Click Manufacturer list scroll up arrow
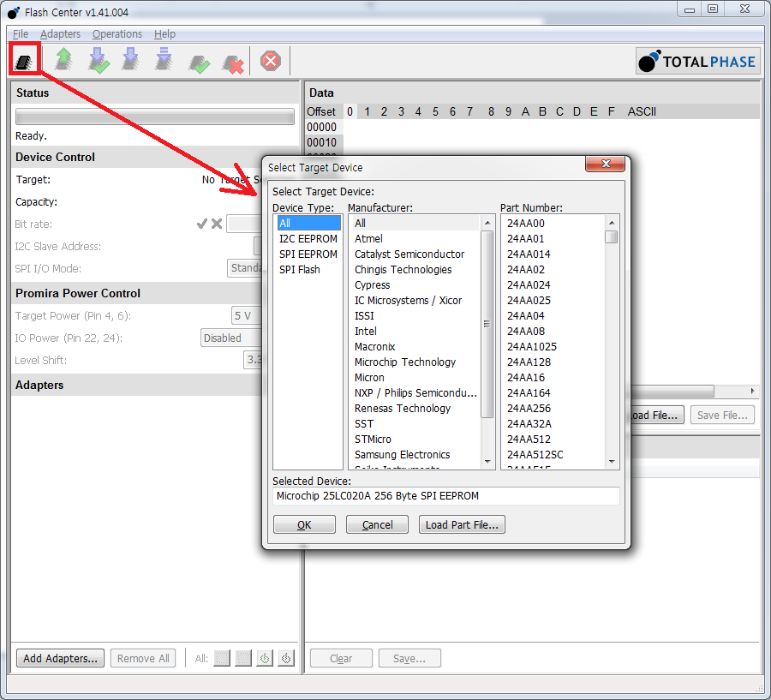 pyautogui.click(x=487, y=223)
